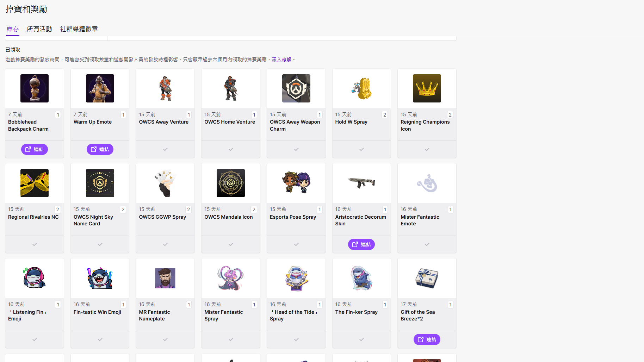
Task: Select the Hold W Spray icon
Action: tap(361, 88)
